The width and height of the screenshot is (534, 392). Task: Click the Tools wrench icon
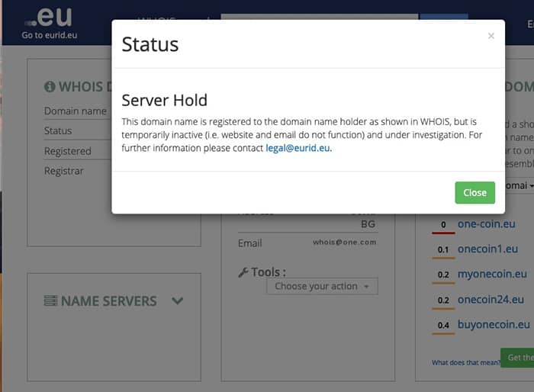pos(243,272)
